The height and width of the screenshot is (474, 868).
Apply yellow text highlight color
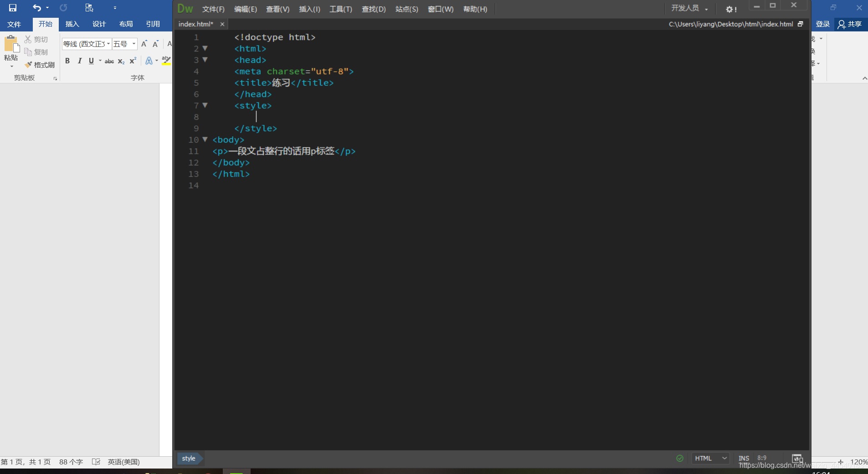click(x=166, y=61)
